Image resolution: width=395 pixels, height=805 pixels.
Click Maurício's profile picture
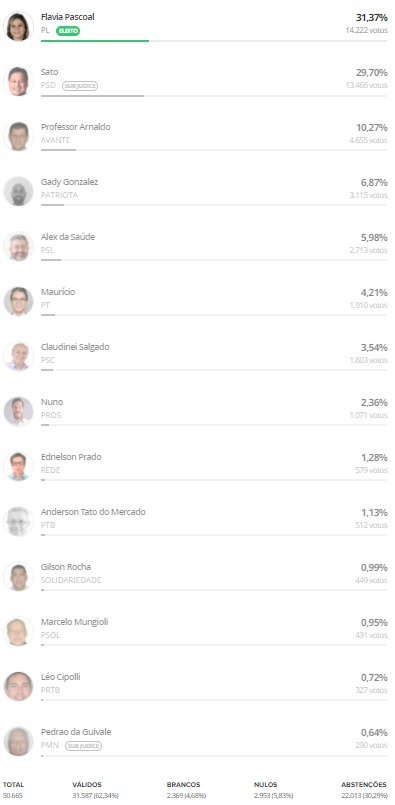pos(18,301)
